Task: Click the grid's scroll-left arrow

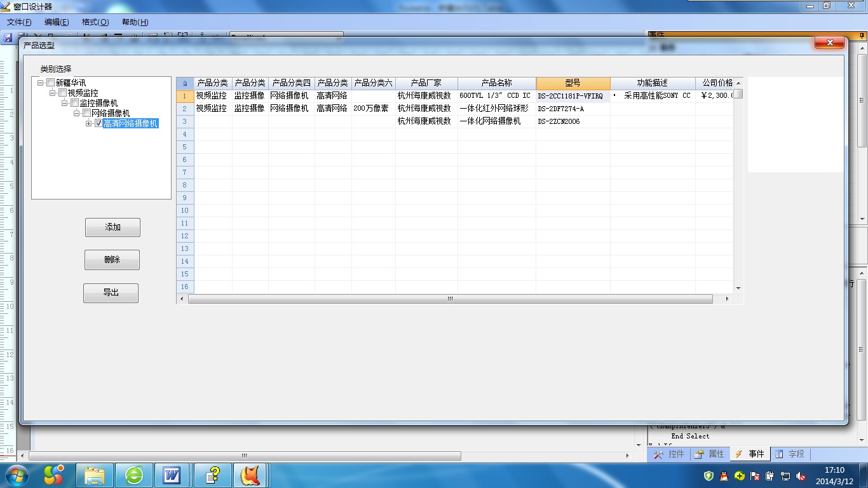Action: (182, 299)
